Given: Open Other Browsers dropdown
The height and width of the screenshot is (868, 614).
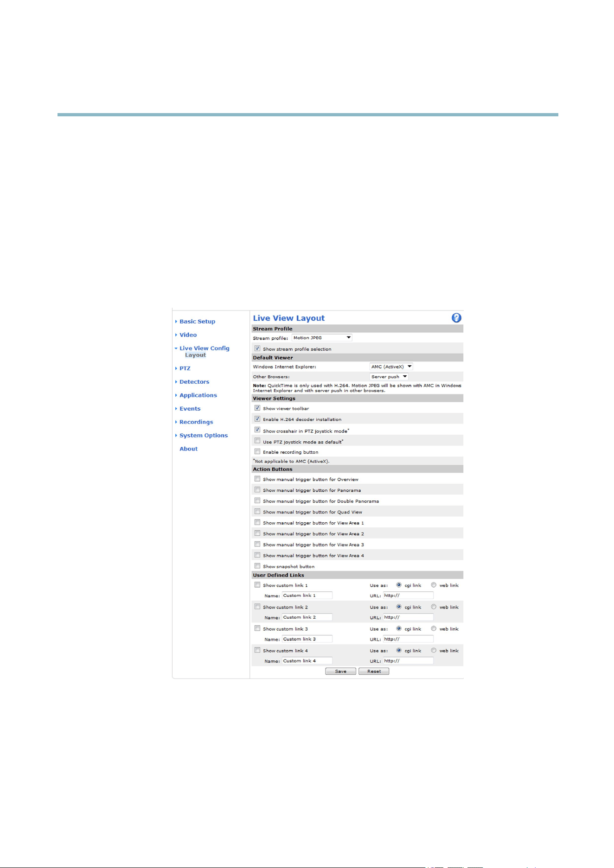Looking at the screenshot, I should pos(389,377).
